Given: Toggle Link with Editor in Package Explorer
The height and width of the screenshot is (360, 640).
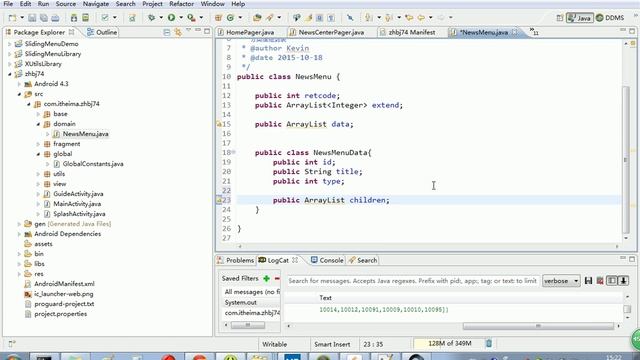Looking at the screenshot, I should click(x=178, y=32).
